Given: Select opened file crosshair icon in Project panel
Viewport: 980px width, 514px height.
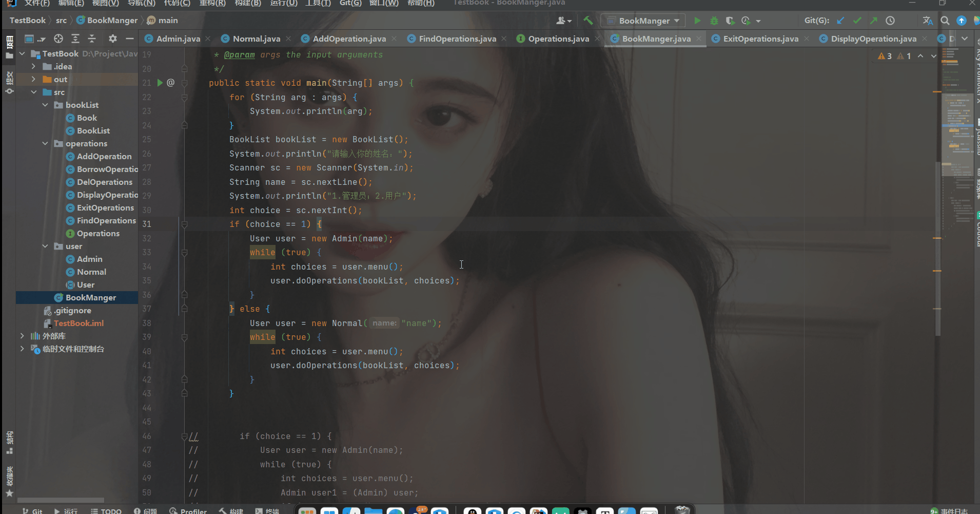Looking at the screenshot, I should pyautogui.click(x=58, y=39).
